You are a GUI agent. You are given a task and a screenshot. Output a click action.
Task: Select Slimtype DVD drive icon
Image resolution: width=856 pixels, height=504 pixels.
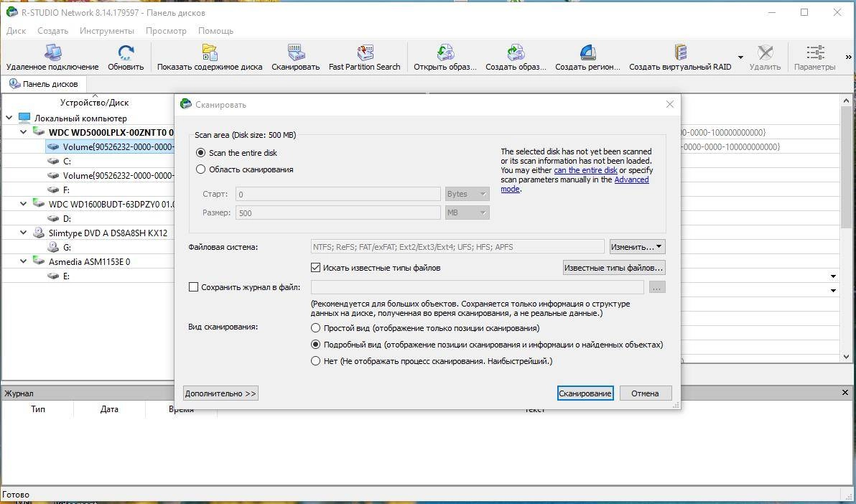coord(39,233)
